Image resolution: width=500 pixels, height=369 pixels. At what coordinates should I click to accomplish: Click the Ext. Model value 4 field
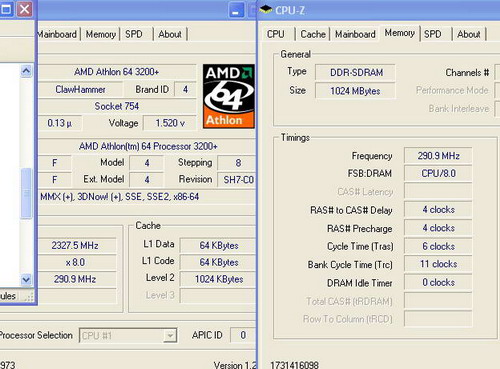(147, 180)
